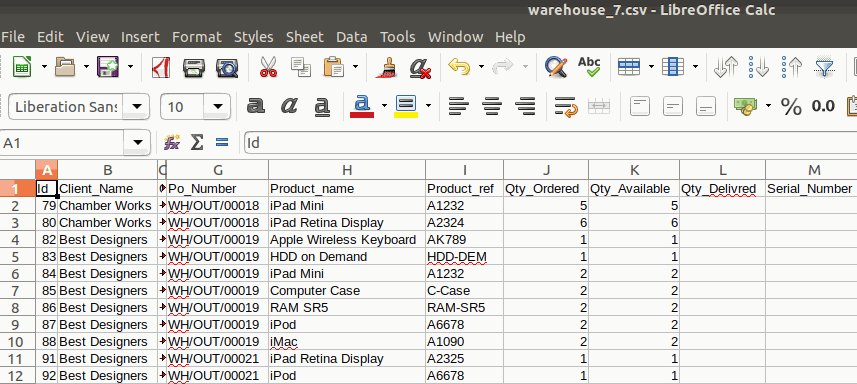857x384 pixels.
Task: Align text right
Action: click(x=525, y=106)
